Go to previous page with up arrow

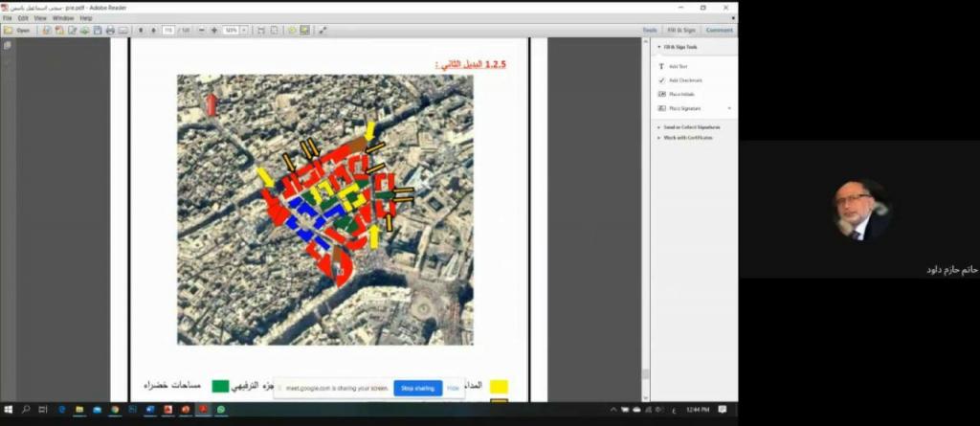[x=141, y=31]
